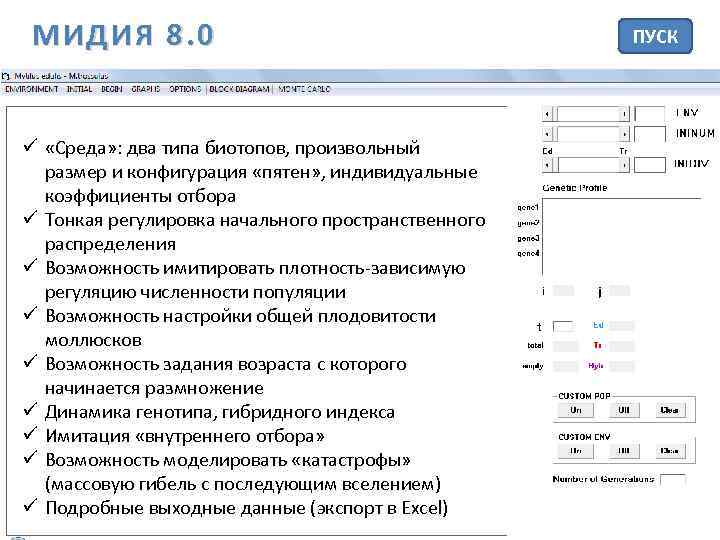
Task: Click the ININUM label text
Action: 695,134
